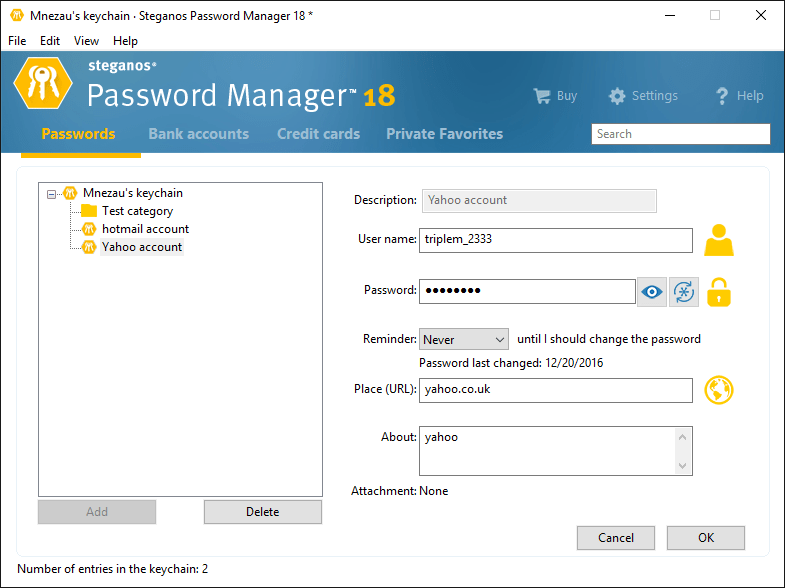Click the shopping cart Buy icon
Screen dimensions: 785x588
(x=542, y=96)
